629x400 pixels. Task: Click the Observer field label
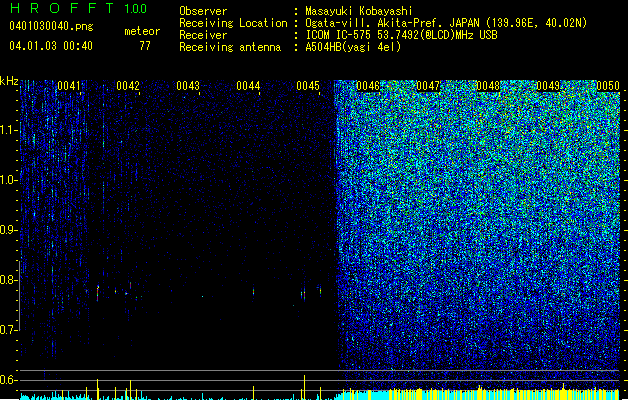point(203,11)
